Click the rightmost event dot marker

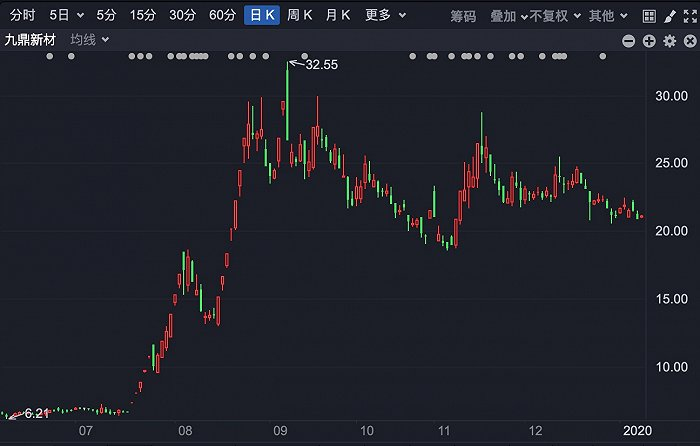click(x=603, y=56)
